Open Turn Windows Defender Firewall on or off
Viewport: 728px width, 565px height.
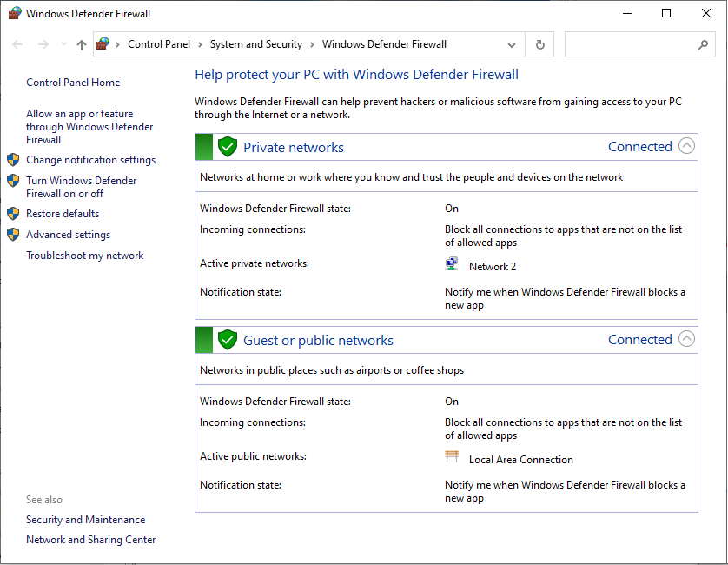pos(82,187)
